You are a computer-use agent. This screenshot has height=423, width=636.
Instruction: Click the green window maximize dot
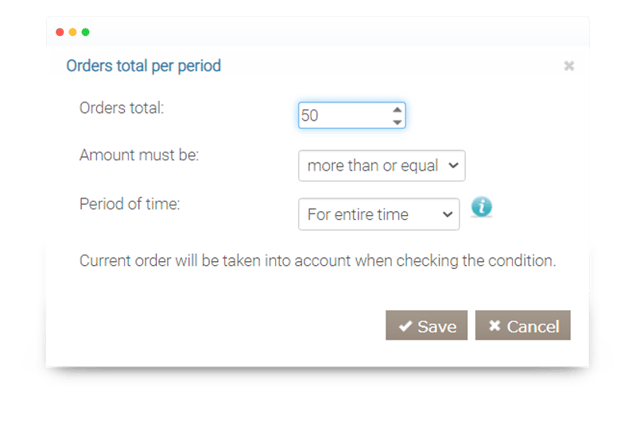(x=86, y=33)
